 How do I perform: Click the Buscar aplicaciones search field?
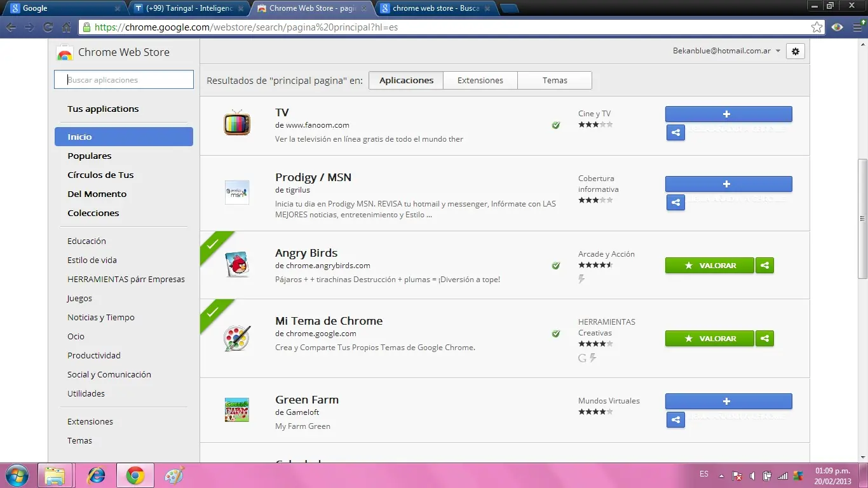[124, 79]
